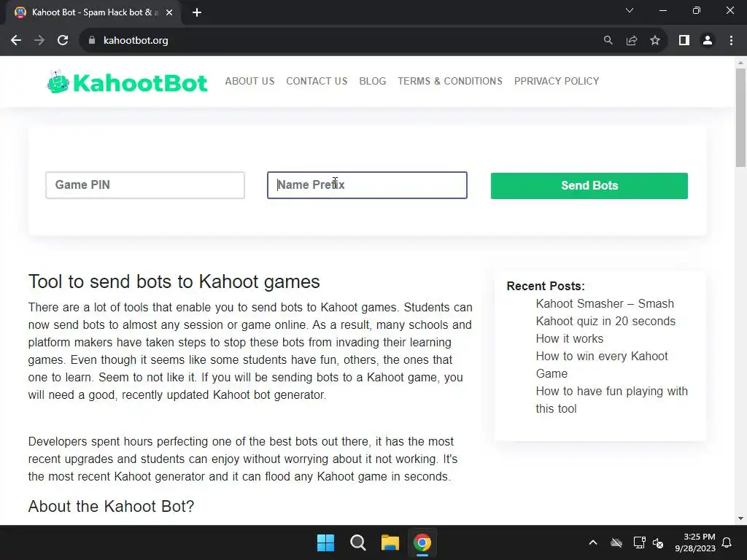
Task: Open PPRIVACY POLICY page
Action: [x=557, y=81]
